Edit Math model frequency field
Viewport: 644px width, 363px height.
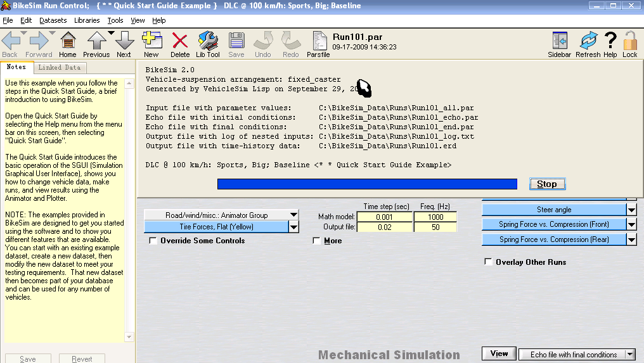(x=435, y=217)
